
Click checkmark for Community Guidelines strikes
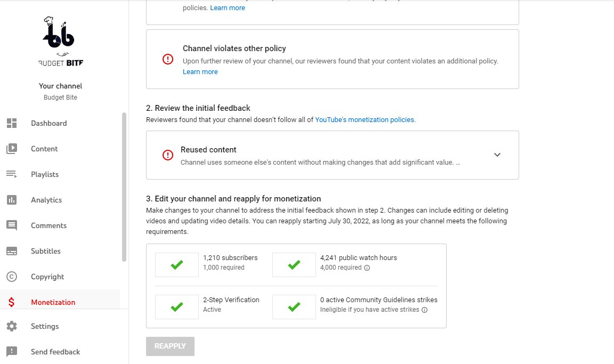294,307
